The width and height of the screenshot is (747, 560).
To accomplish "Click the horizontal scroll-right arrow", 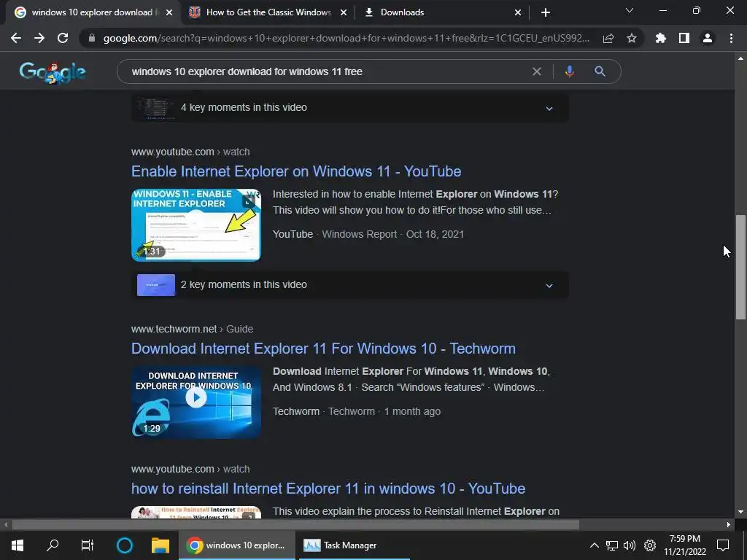I will (729, 525).
